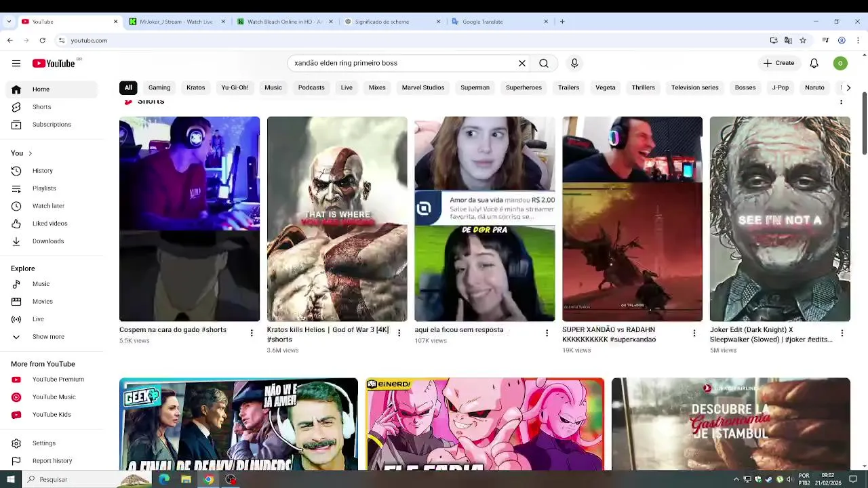Image resolution: width=868 pixels, height=488 pixels.
Task: Play the Kratos kills Helios short thumbnail
Action: click(337, 219)
